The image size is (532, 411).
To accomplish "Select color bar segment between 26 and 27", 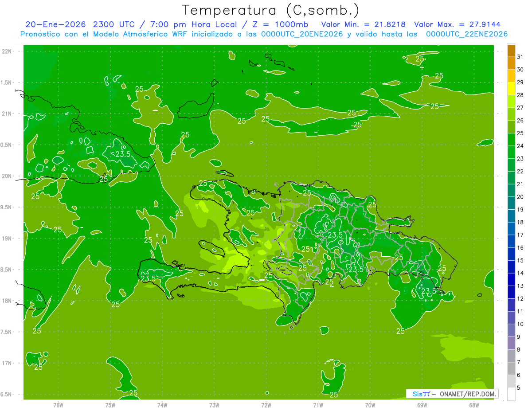I will click(511, 114).
